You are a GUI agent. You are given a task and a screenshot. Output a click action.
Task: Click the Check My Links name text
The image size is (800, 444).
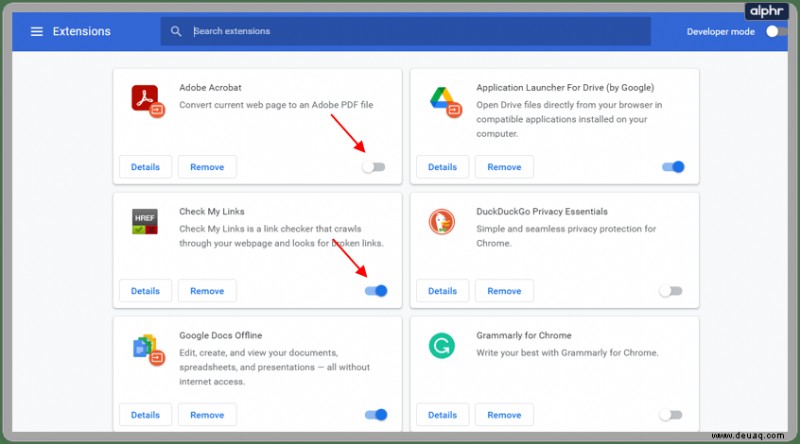pos(212,212)
